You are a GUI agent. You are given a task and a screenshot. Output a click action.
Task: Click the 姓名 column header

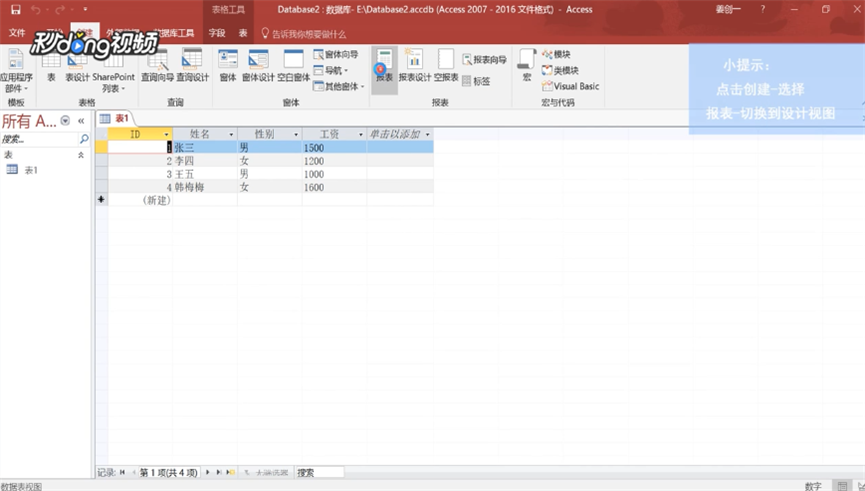click(x=200, y=134)
